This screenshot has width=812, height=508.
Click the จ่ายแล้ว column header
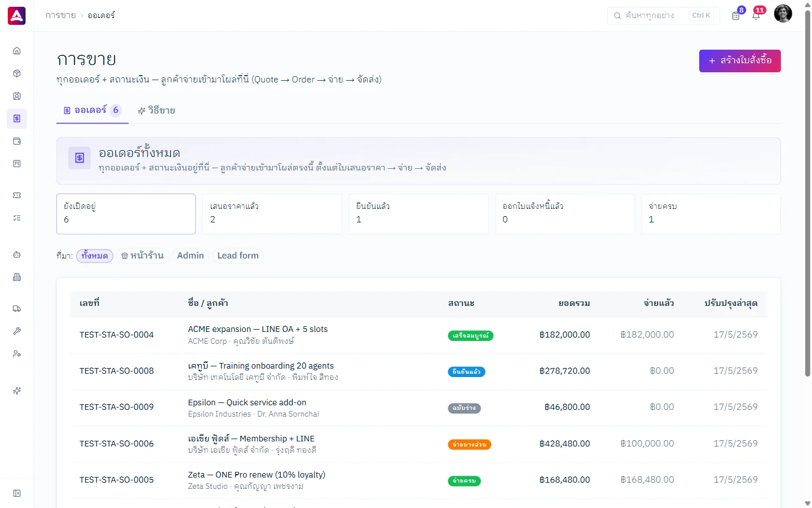(659, 303)
